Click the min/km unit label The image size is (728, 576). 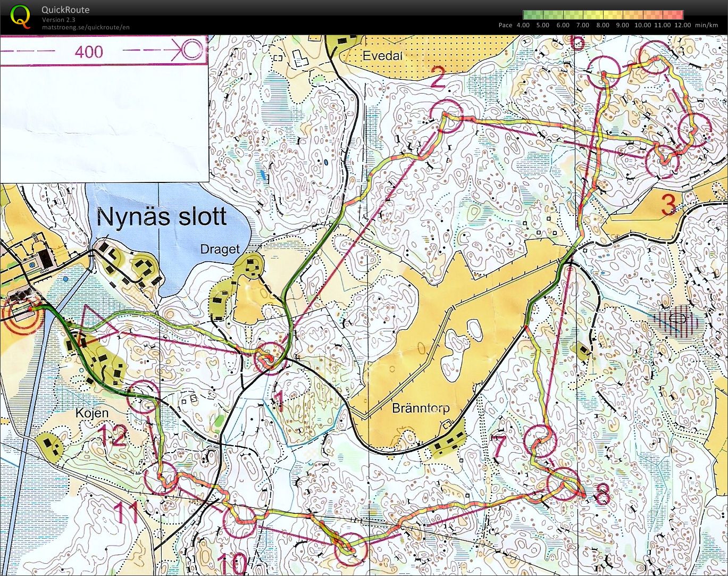[x=706, y=25]
